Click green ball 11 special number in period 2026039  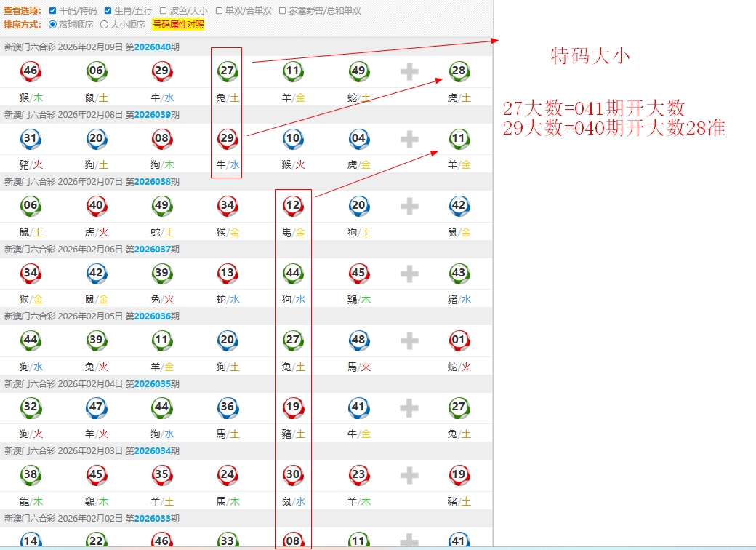click(x=459, y=138)
